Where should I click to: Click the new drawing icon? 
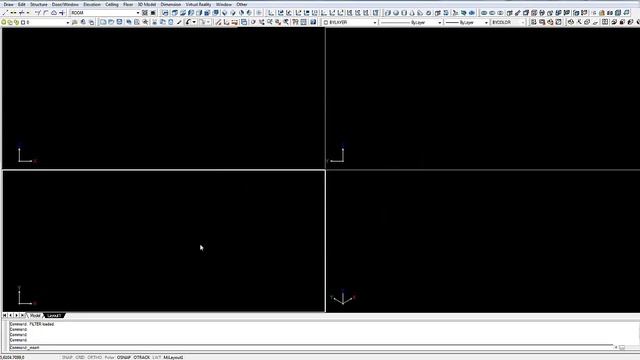(103, 22)
